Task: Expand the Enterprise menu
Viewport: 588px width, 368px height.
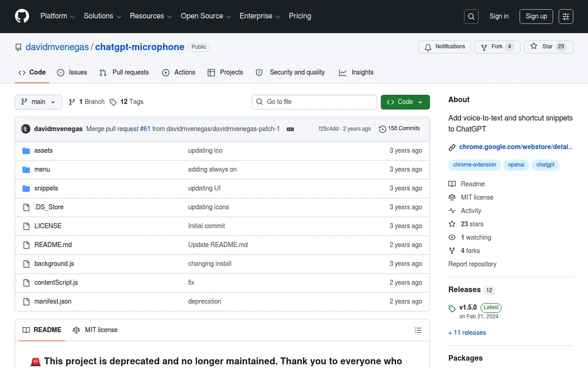Action: point(260,16)
